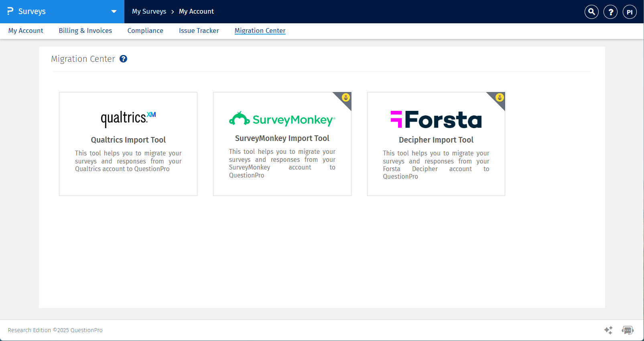Navigate to My Surveys breadcrumb
The height and width of the screenshot is (341, 644).
point(149,11)
